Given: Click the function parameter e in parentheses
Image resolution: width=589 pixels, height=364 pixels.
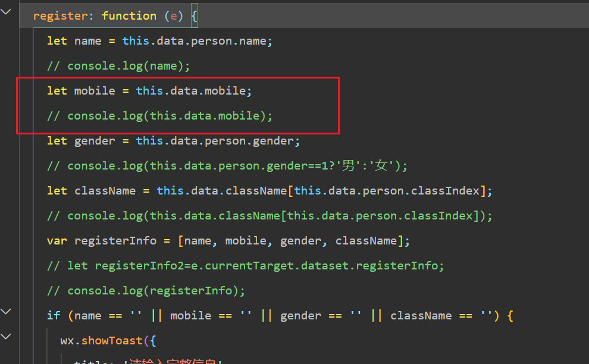Looking at the screenshot, I should click(x=174, y=15).
